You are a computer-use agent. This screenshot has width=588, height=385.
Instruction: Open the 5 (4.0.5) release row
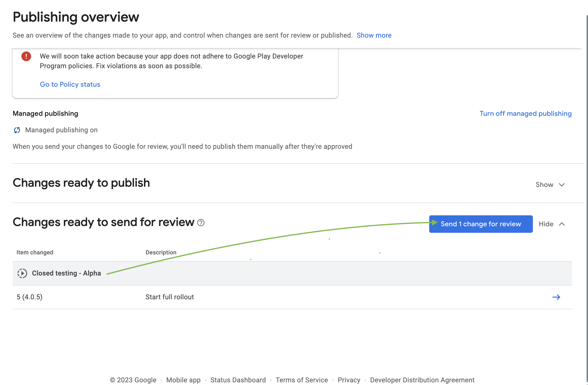tap(30, 297)
